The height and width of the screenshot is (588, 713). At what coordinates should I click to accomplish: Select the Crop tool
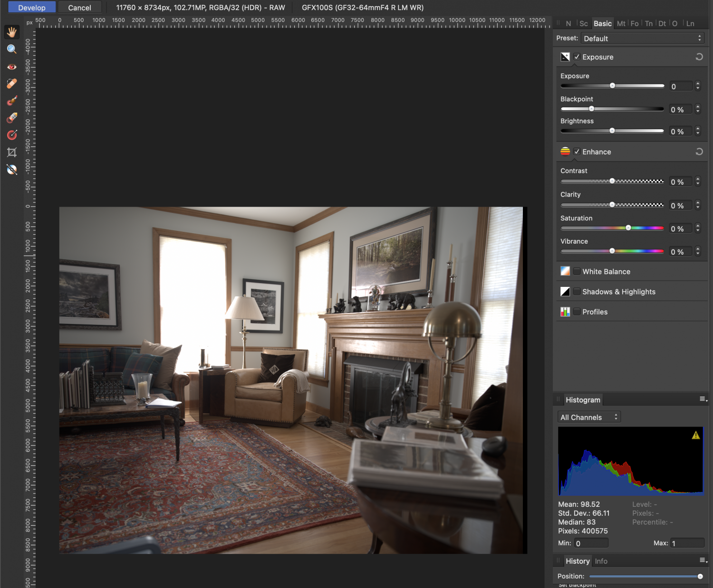pyautogui.click(x=12, y=152)
